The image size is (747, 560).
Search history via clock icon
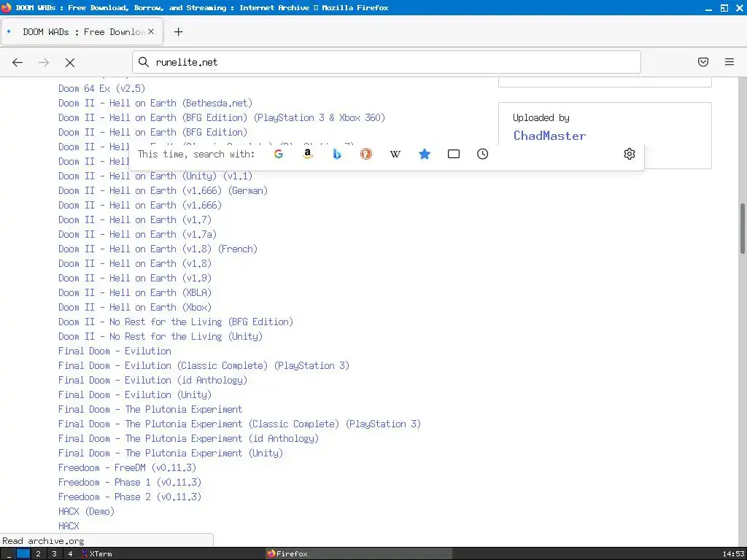click(x=483, y=154)
